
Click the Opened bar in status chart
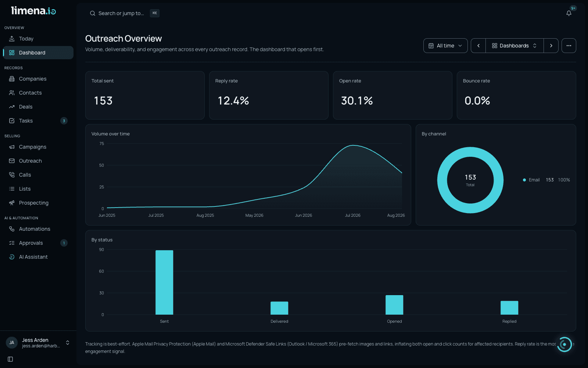(x=394, y=305)
